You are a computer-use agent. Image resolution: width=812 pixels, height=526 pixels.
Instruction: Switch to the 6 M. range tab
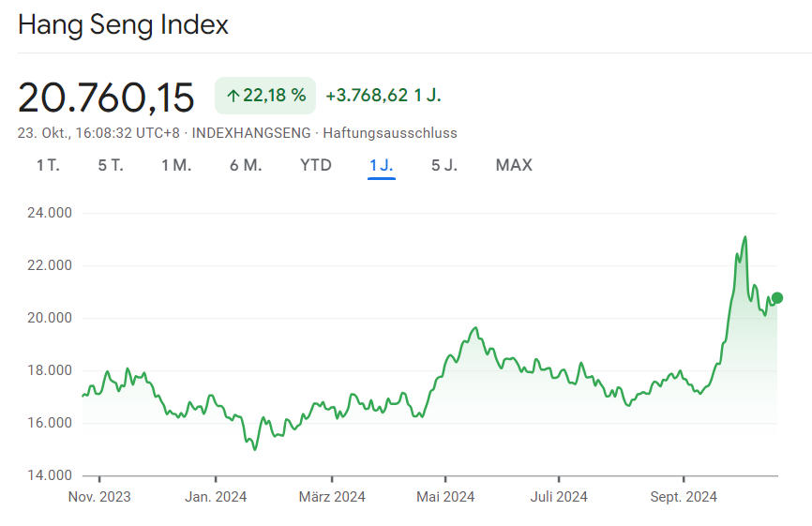[x=246, y=165]
